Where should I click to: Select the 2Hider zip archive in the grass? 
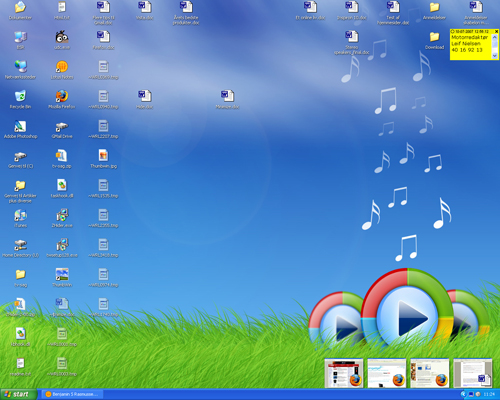pyautogui.click(x=20, y=304)
